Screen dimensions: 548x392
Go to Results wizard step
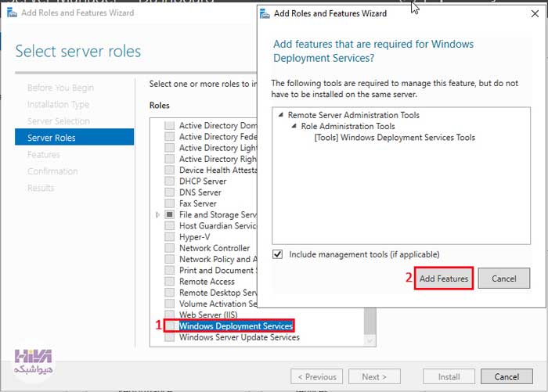click(41, 188)
